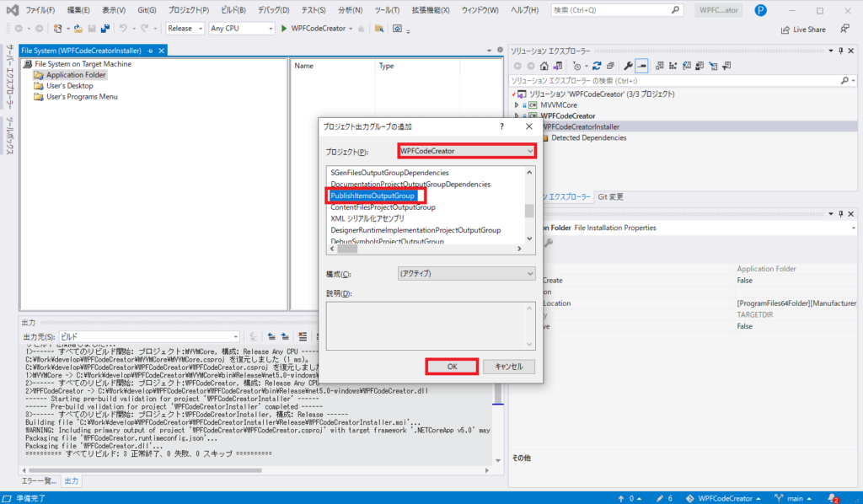Click the OK button in the dialog
863x504 pixels.
point(452,367)
